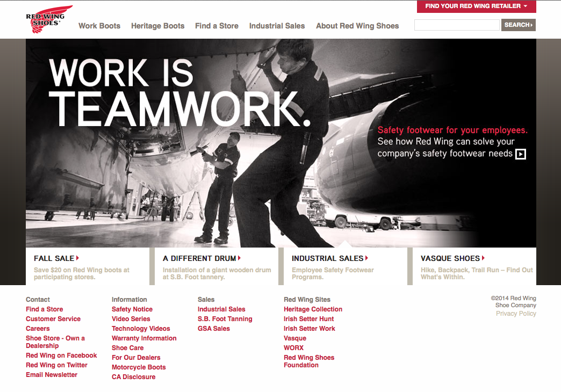Open CA Disclosure link
Image resolution: width=561 pixels, height=392 pixels.
133,377
